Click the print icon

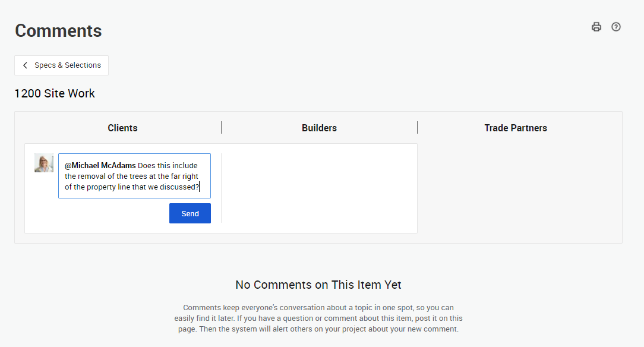pos(596,27)
